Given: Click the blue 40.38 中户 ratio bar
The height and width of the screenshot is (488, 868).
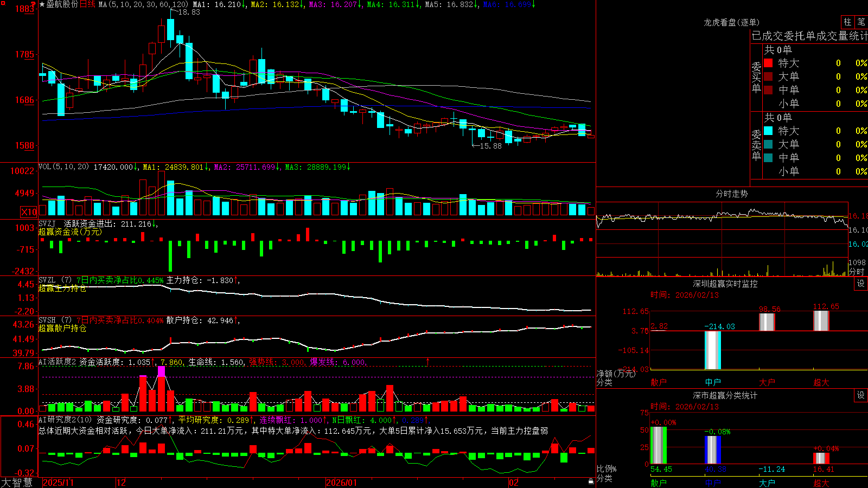Looking at the screenshot, I should (x=713, y=450).
